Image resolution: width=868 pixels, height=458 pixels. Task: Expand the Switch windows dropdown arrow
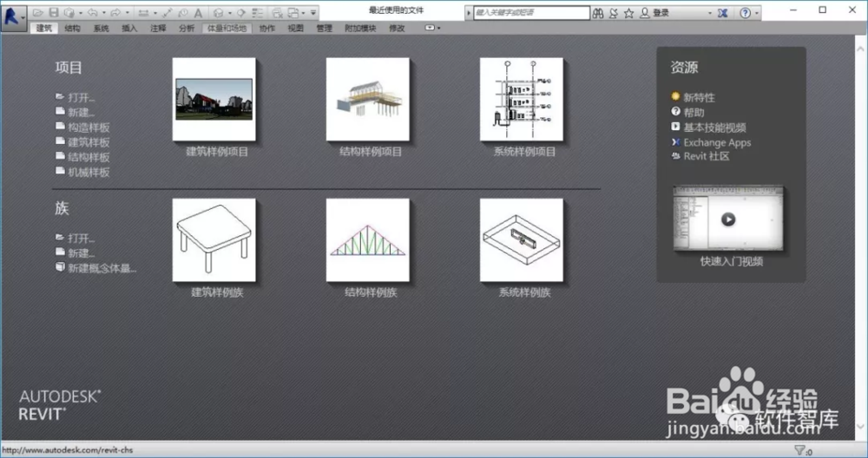pos(303,13)
